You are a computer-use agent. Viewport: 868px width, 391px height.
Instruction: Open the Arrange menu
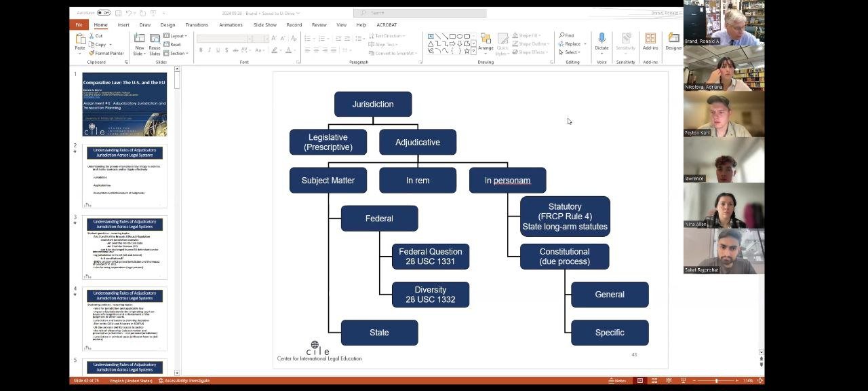486,43
